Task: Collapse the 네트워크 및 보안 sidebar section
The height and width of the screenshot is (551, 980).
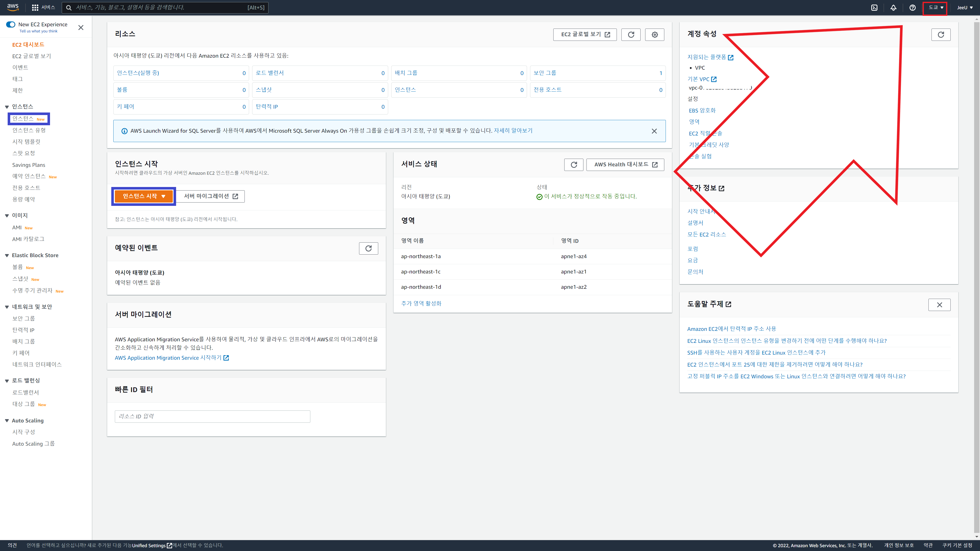Action: [7, 307]
